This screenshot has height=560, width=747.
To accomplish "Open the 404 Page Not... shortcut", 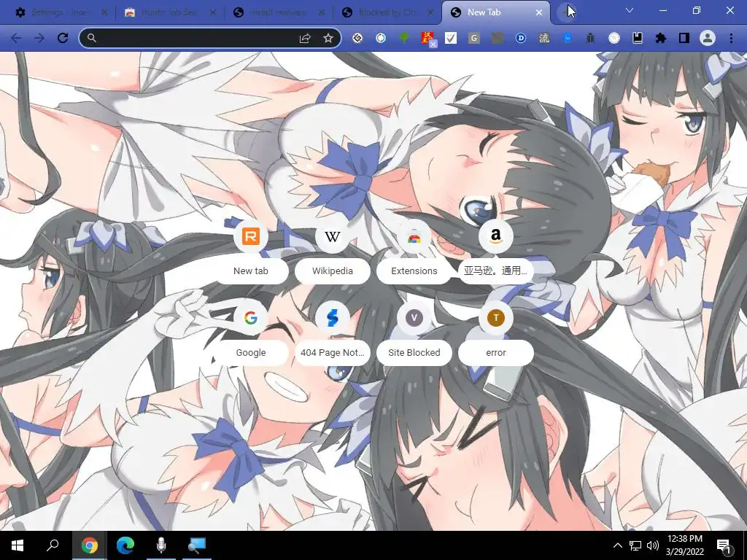I will (333, 334).
